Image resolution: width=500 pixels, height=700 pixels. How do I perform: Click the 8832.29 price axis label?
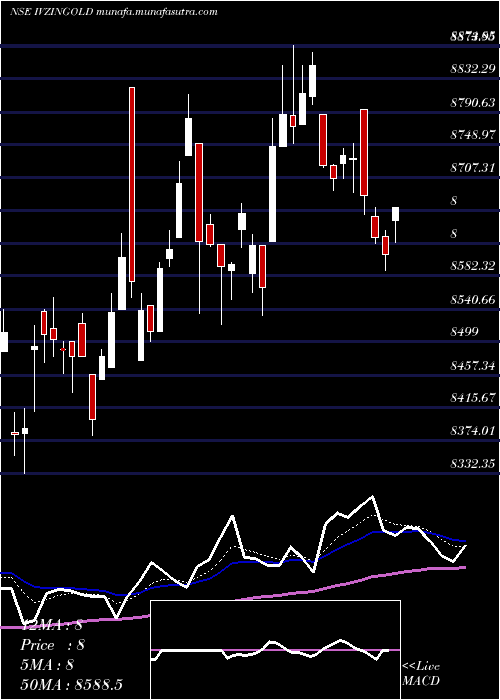coord(472,69)
